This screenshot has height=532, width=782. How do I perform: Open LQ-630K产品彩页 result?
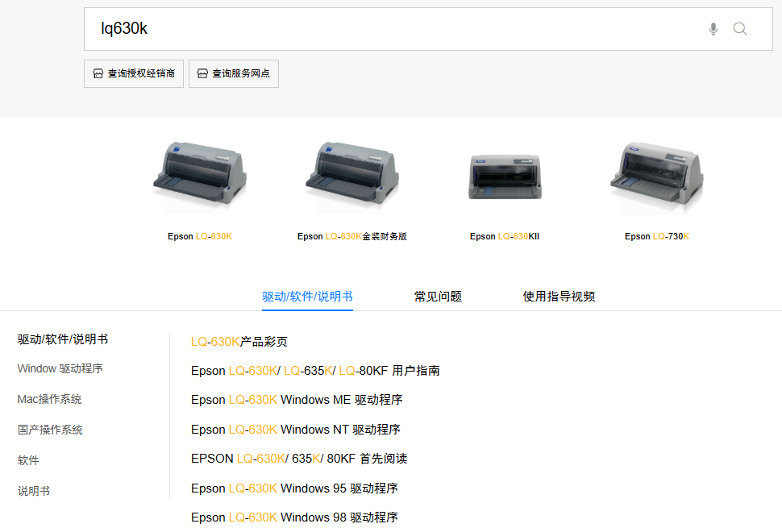click(239, 342)
